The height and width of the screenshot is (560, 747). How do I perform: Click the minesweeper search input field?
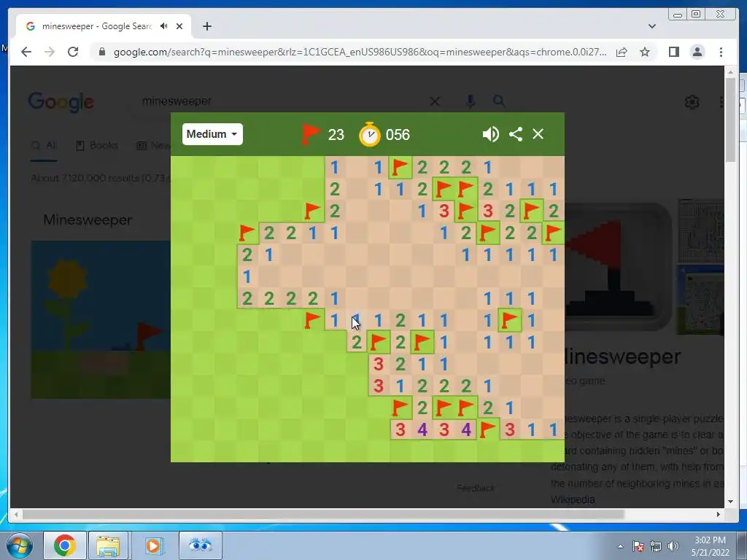tap(281, 101)
